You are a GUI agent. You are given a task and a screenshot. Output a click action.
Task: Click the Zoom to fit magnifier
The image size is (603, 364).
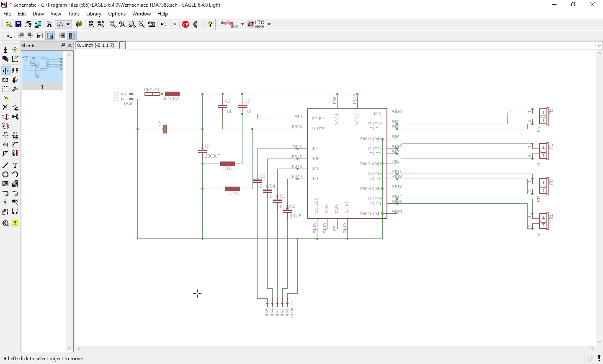click(113, 24)
